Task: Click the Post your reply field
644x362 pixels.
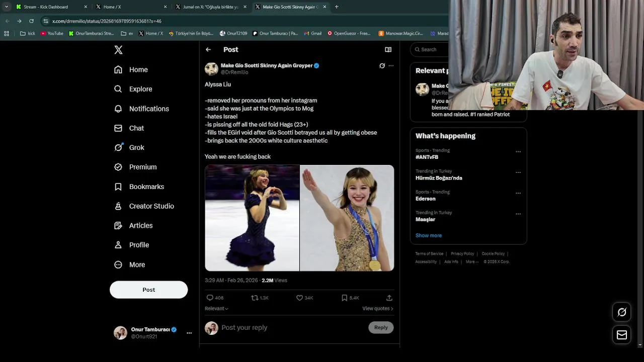Action: [x=292, y=328]
